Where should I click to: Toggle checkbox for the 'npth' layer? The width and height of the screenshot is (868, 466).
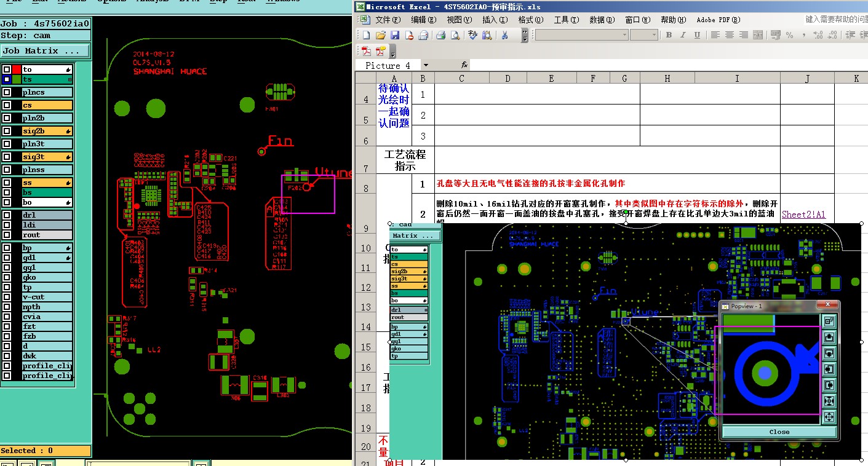point(6,307)
